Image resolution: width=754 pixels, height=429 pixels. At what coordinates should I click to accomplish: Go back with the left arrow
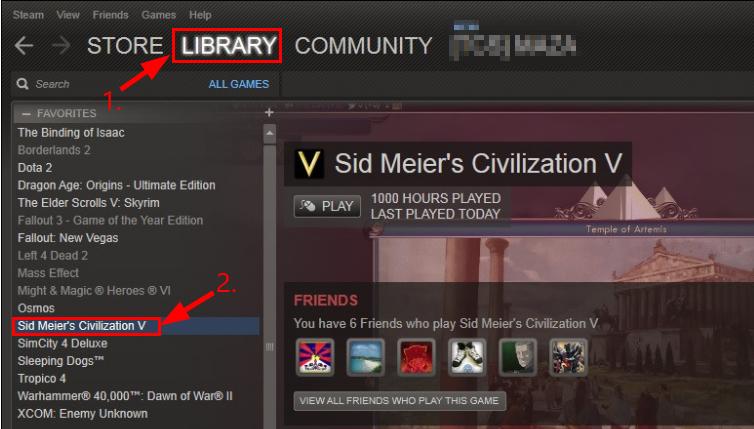pos(24,46)
